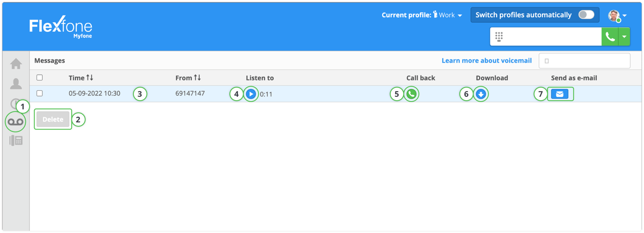
Task: Select the 05-09-2022 10:30 message checkbox
Action: 40,94
